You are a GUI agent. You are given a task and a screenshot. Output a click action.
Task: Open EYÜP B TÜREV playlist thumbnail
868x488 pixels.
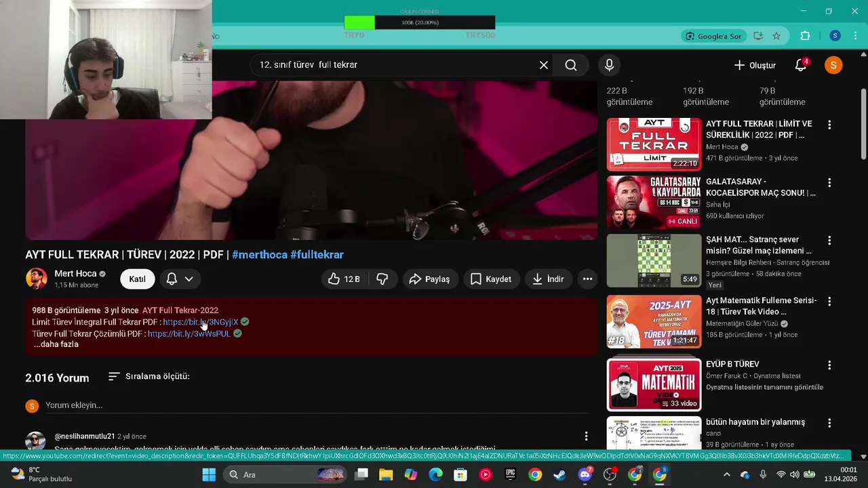[x=654, y=384]
